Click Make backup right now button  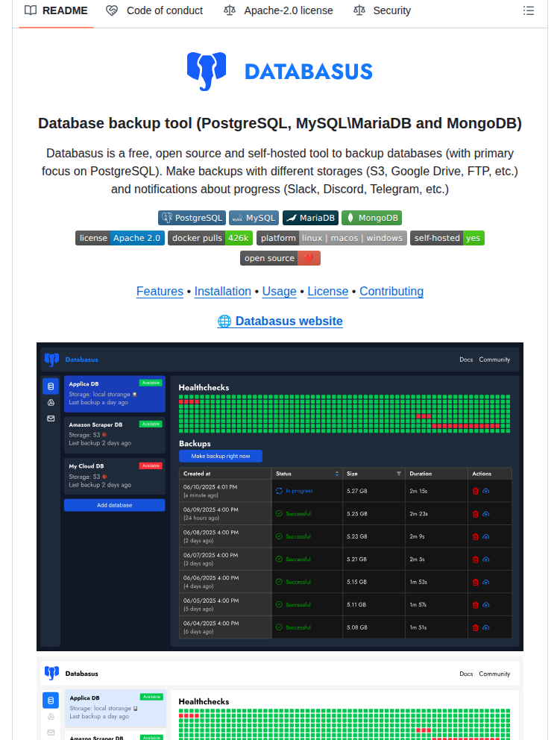tap(220, 456)
